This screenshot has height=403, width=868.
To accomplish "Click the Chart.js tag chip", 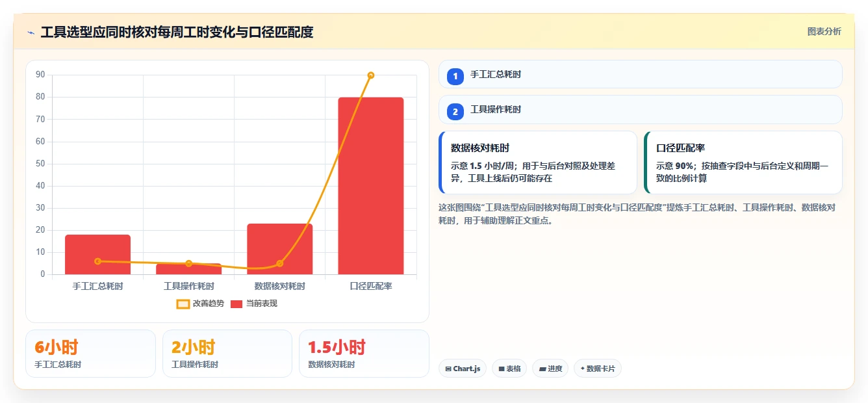I will coord(463,369).
